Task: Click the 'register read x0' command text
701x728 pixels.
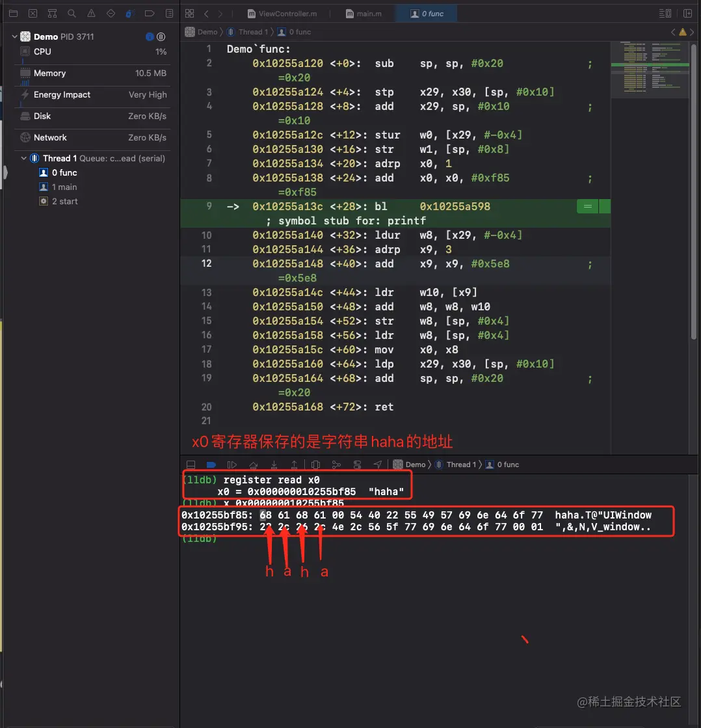Action: click(271, 480)
